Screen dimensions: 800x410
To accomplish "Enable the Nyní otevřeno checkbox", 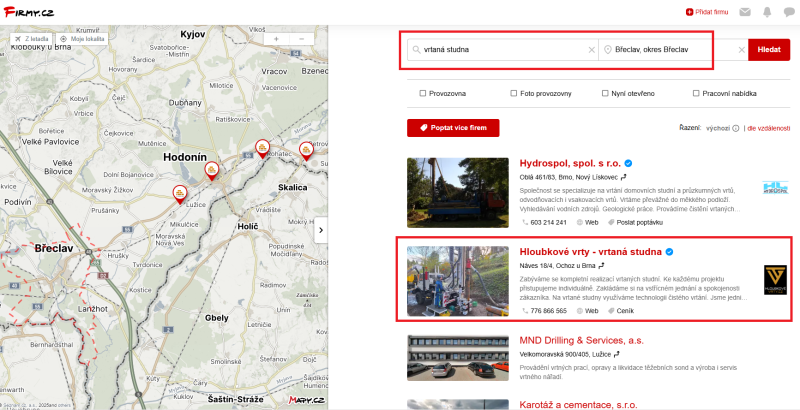I will (605, 93).
